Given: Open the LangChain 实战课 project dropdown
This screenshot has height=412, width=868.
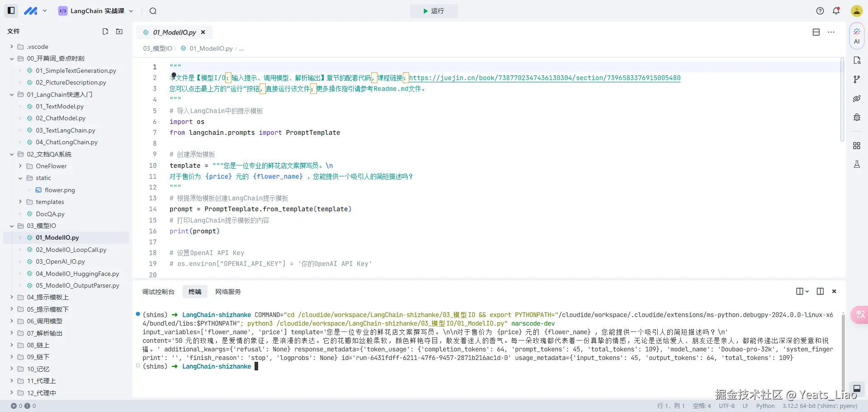Looking at the screenshot, I should 96,11.
